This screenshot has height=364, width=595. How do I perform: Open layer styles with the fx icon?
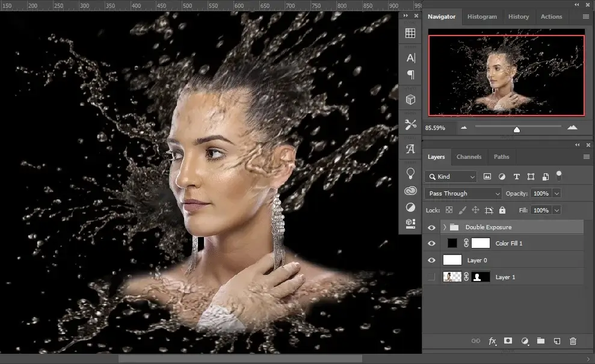(x=492, y=341)
